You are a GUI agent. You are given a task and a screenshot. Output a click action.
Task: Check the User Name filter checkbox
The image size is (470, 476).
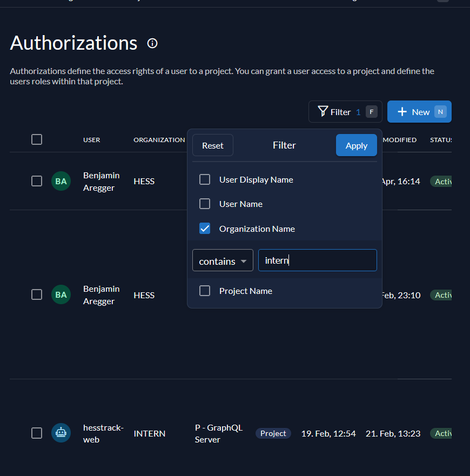coord(205,204)
